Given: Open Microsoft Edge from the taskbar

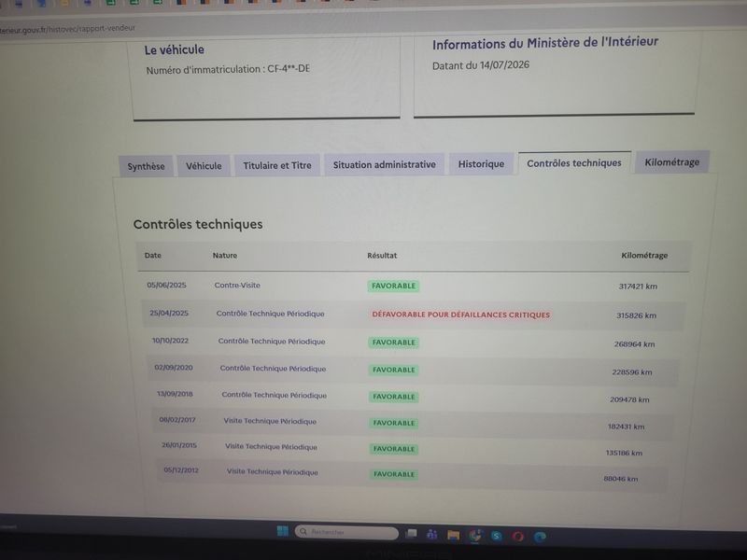Looking at the screenshot, I should click(540, 538).
